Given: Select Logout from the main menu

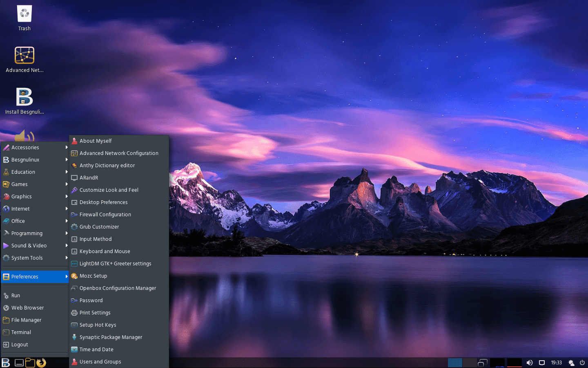Looking at the screenshot, I should [35, 345].
